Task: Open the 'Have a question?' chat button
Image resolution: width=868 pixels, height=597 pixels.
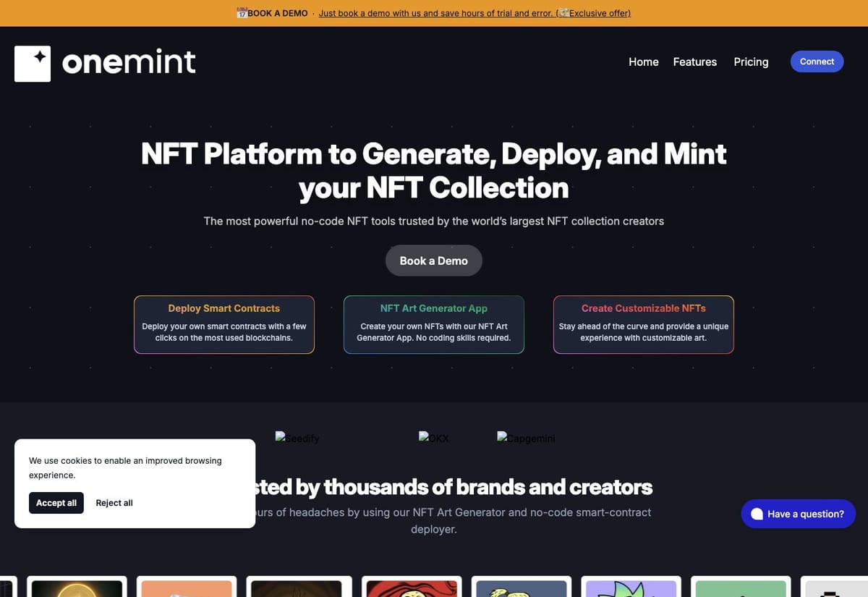Action: (799, 514)
